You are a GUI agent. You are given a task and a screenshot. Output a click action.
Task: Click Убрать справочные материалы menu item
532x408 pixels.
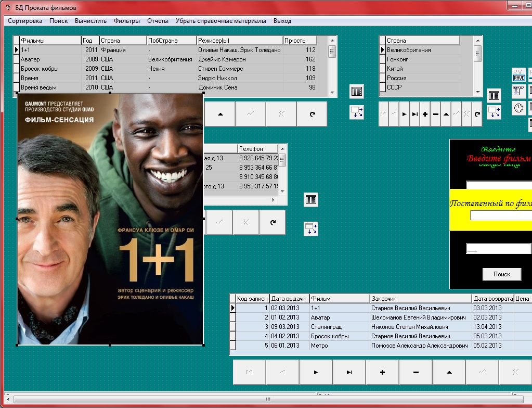coord(221,21)
